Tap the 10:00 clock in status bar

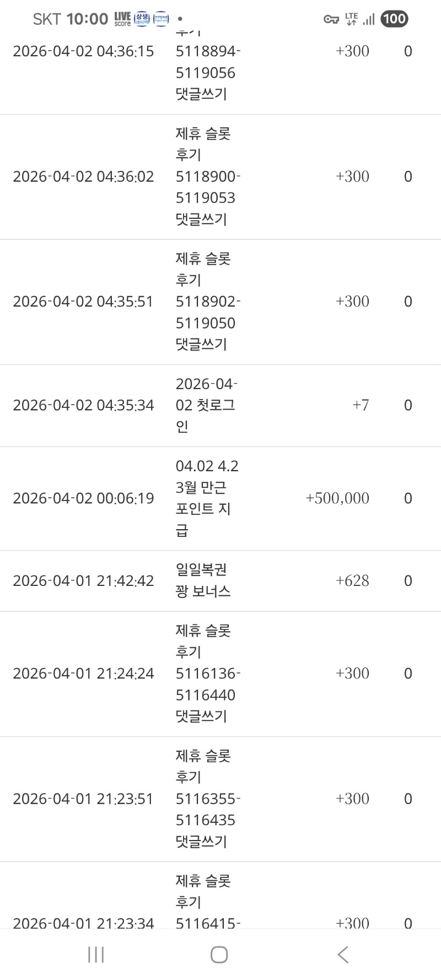87,19
